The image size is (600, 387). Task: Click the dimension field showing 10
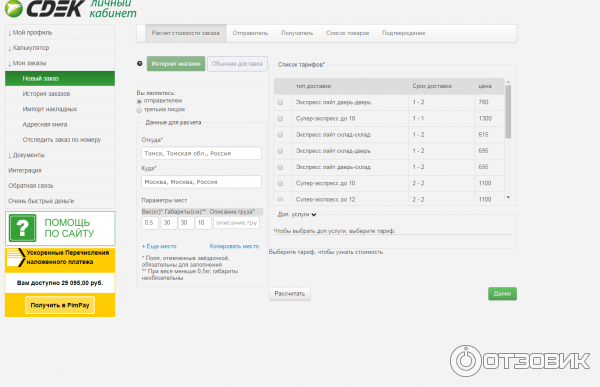click(203, 223)
